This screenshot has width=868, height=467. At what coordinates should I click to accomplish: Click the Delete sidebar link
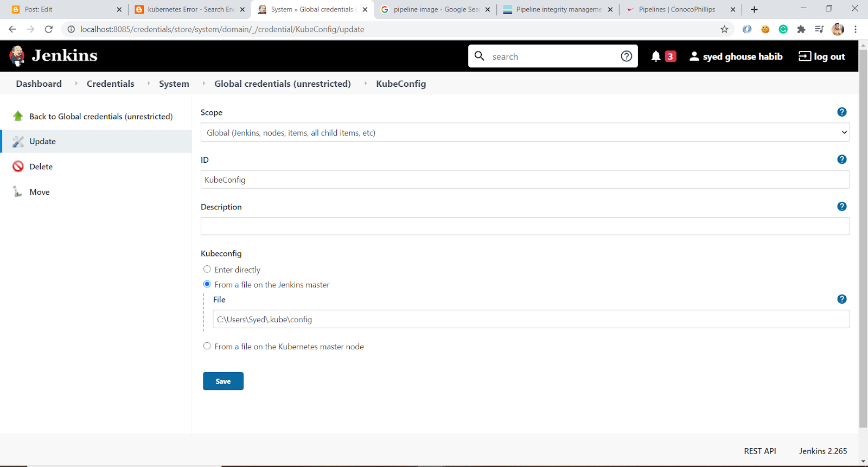pos(41,167)
